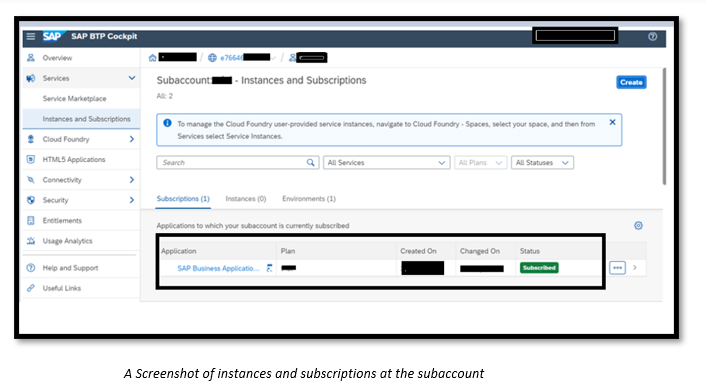The width and height of the screenshot is (706, 391).
Task: Dismiss the Cloud Foundry info message
Action: pos(612,122)
